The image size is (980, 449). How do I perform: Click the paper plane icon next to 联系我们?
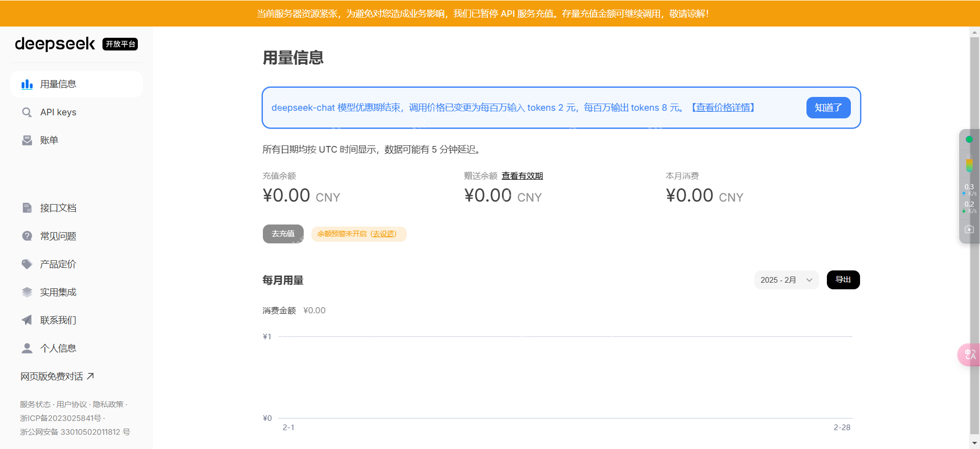27,320
